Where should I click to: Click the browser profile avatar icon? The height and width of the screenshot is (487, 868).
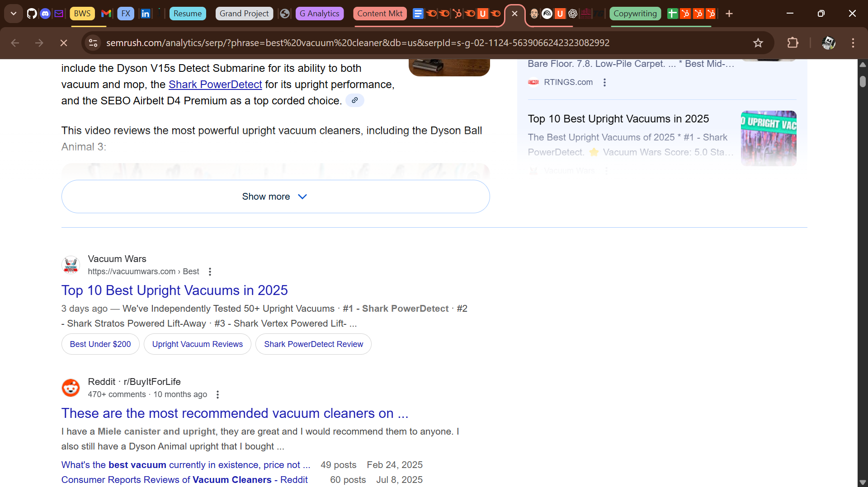tap(829, 43)
